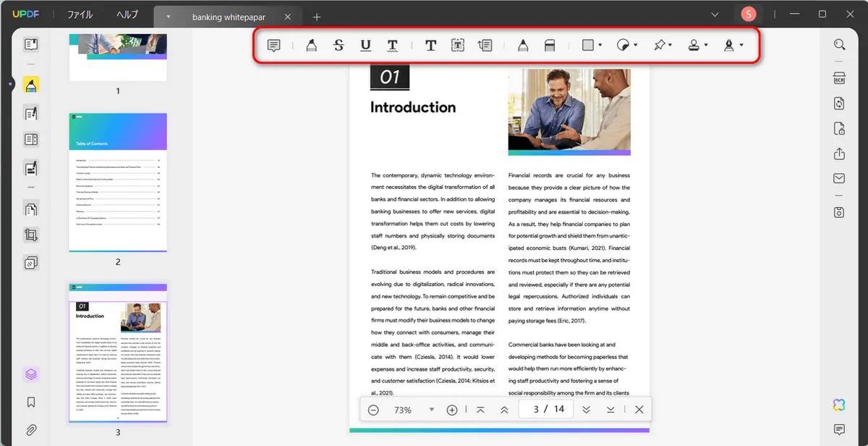Select the highlight text tool
The width and height of the screenshot is (868, 446).
(311, 46)
